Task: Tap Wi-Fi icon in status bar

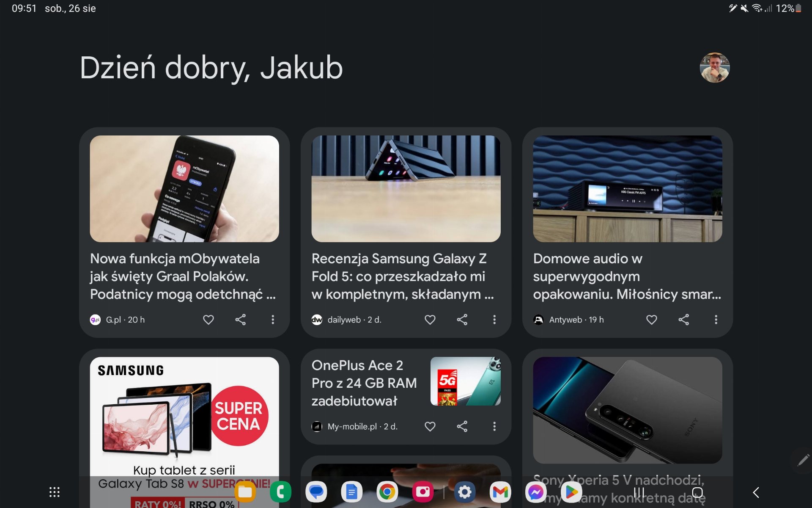Action: [x=757, y=8]
